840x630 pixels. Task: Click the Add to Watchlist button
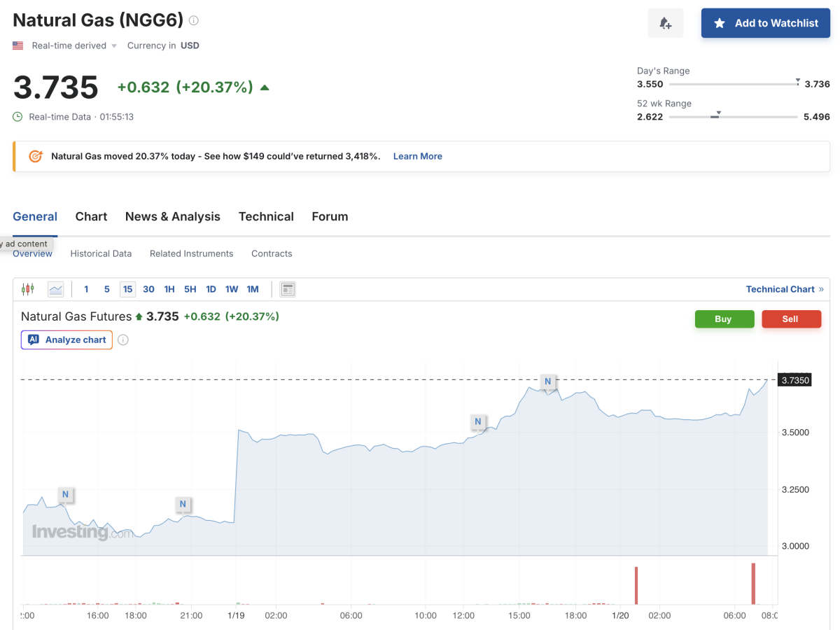pos(765,23)
